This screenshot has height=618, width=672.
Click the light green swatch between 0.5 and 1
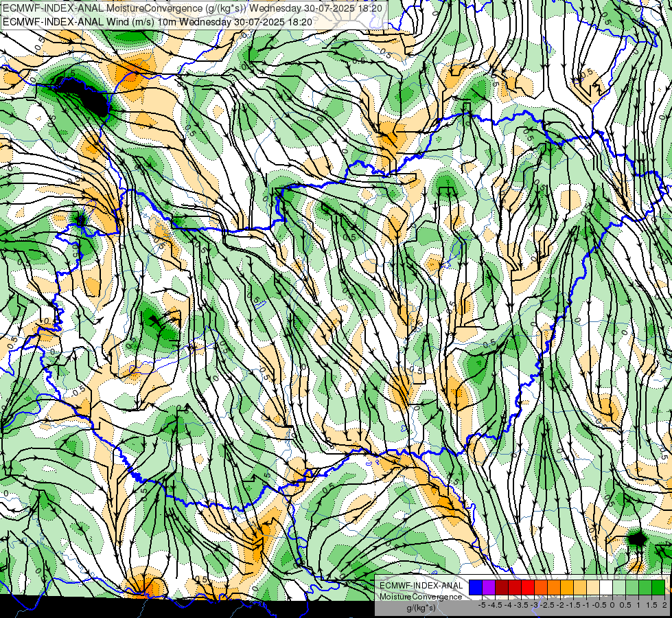tap(632, 587)
